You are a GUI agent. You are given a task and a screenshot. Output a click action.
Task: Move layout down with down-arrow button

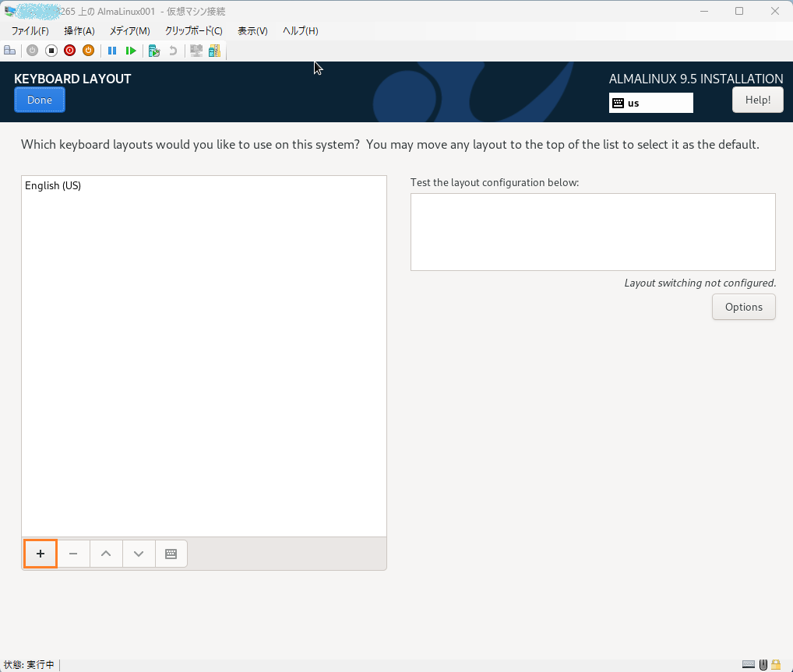click(x=139, y=554)
